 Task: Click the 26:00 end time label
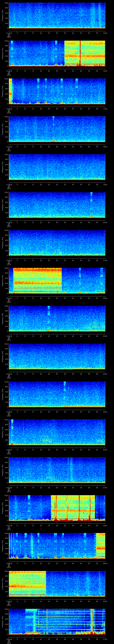click(105, 450)
